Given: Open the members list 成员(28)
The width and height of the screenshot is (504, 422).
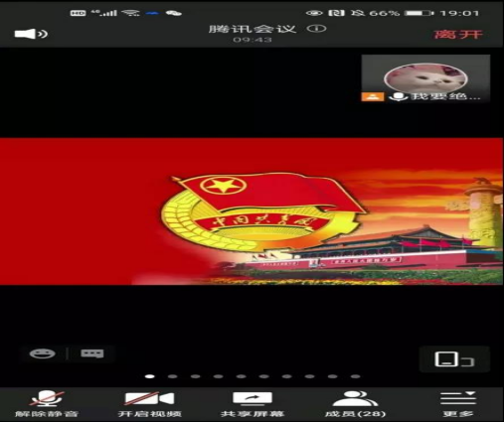Looking at the screenshot, I should tap(355, 403).
